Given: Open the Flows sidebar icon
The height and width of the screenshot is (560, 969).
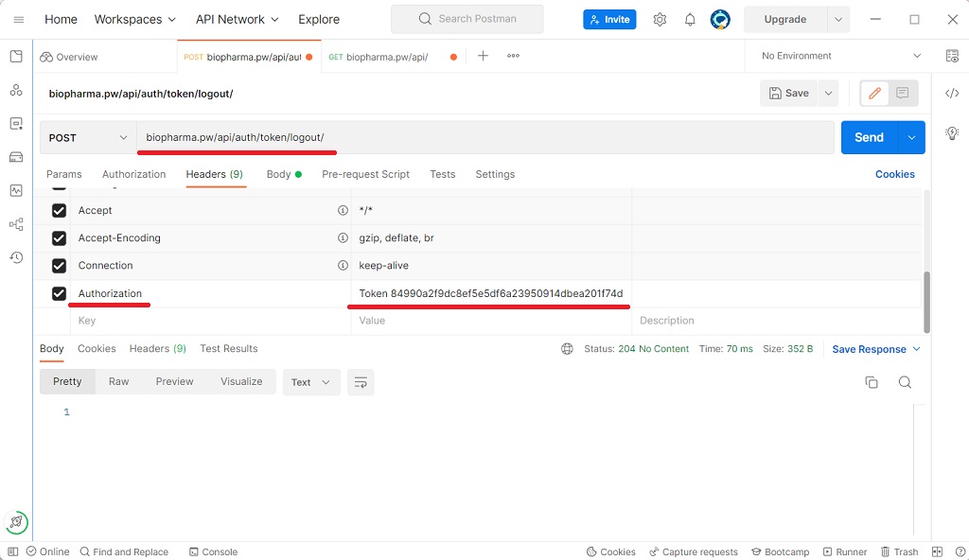Looking at the screenshot, I should click(16, 224).
